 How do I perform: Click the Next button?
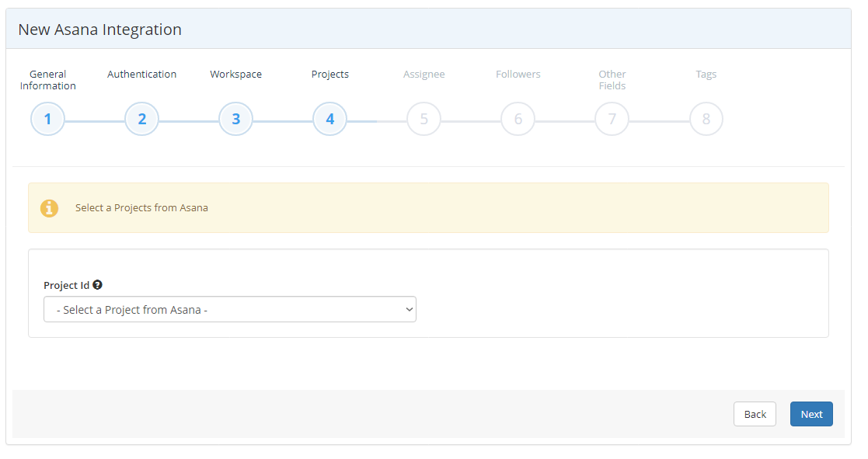click(x=811, y=414)
